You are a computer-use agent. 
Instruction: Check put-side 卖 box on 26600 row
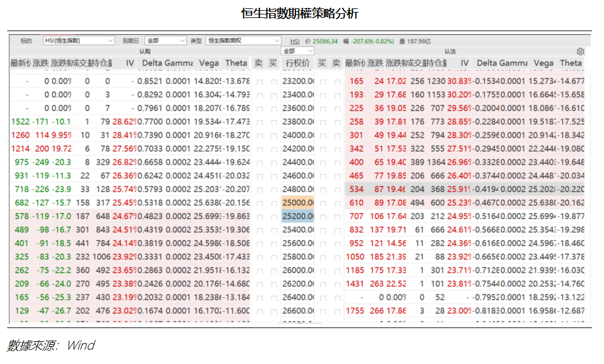(337, 311)
